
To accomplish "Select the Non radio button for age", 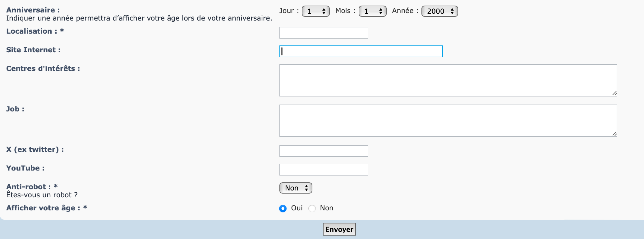I will [312, 209].
